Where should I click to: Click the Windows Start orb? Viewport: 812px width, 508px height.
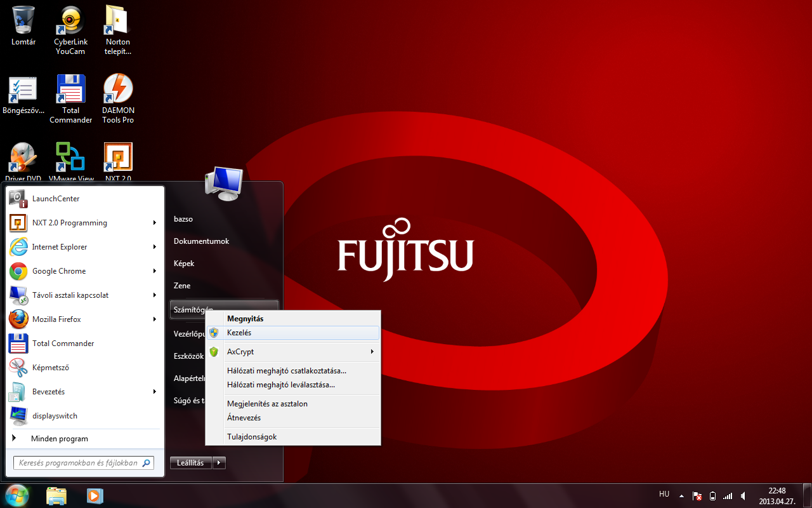coord(17,495)
